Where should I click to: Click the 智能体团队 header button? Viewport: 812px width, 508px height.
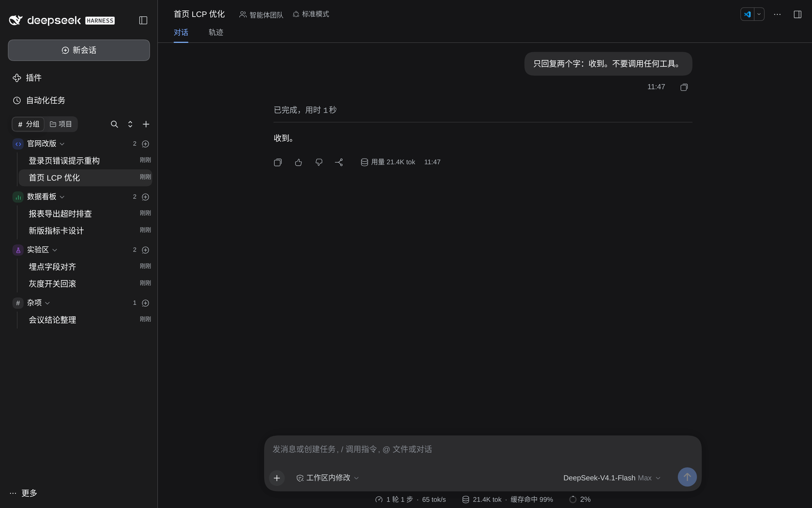click(261, 15)
